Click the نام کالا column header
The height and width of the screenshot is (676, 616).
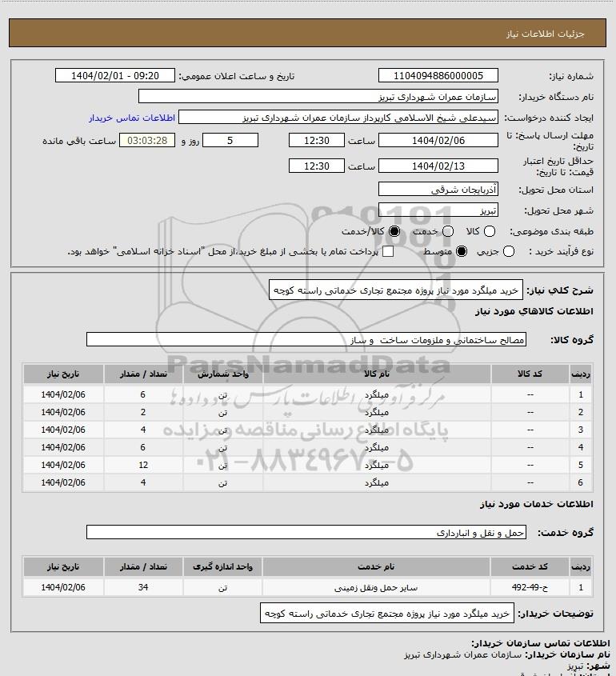pos(377,374)
